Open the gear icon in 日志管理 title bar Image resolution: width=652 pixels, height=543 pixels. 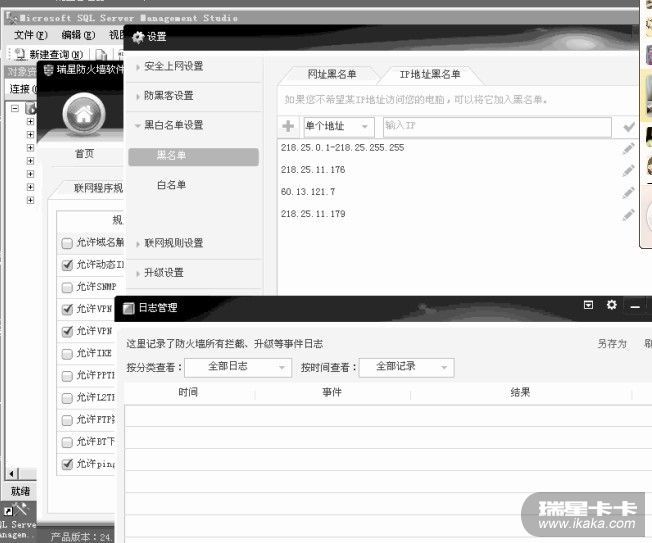[x=611, y=305]
